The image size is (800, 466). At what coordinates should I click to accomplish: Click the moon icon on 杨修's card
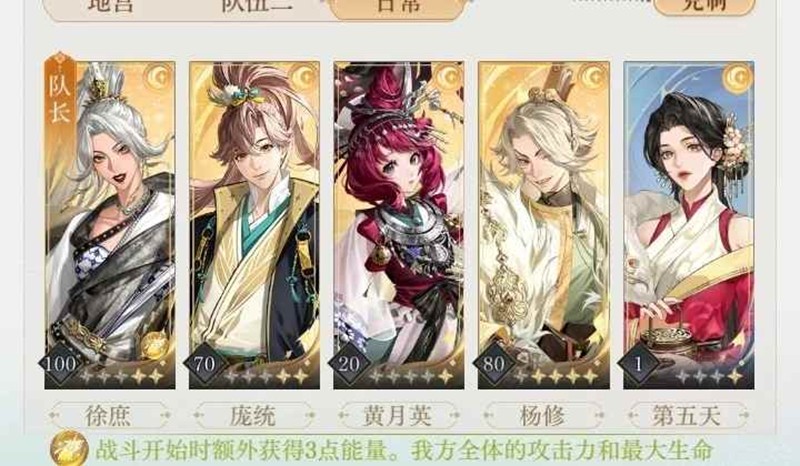594,78
